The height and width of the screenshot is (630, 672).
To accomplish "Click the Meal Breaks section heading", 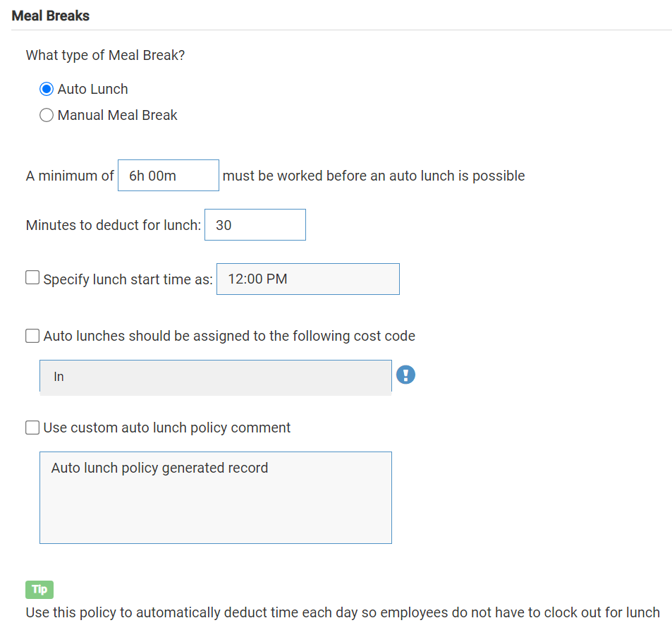I will 51,16.
